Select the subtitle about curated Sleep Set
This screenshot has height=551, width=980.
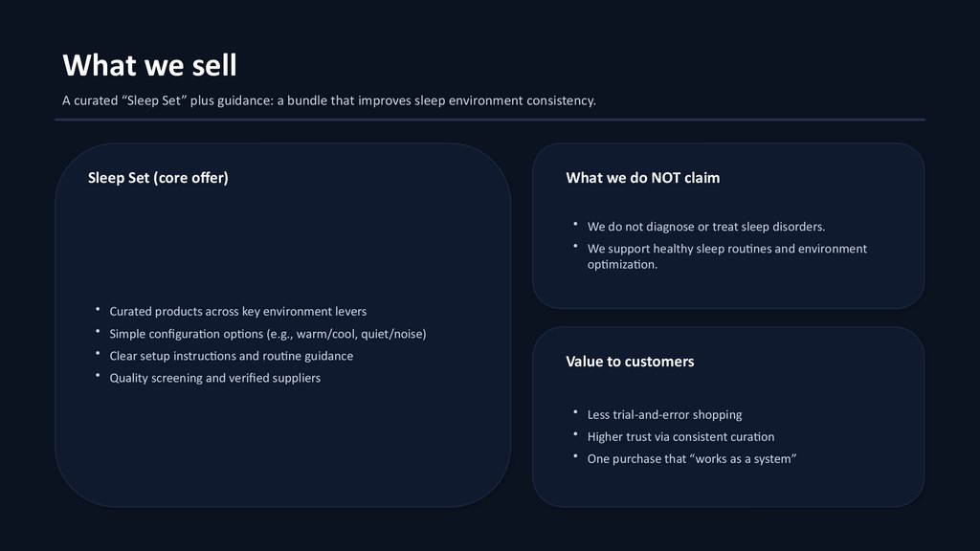328,100
